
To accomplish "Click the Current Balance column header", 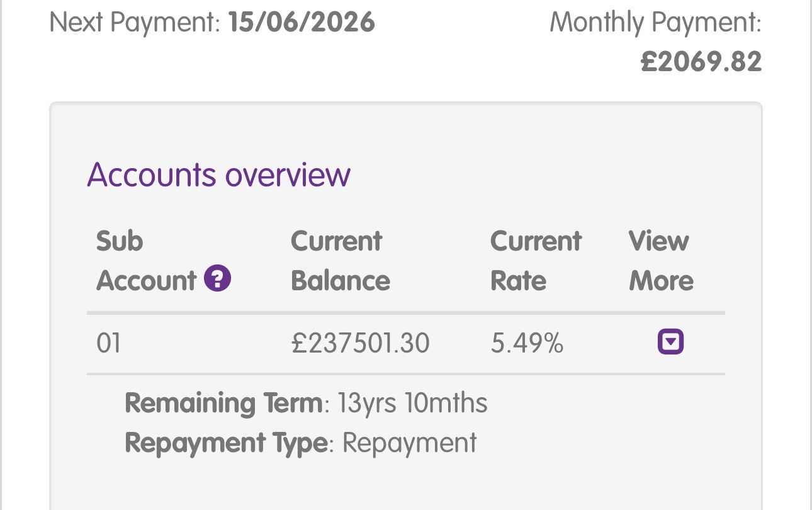I will click(341, 261).
